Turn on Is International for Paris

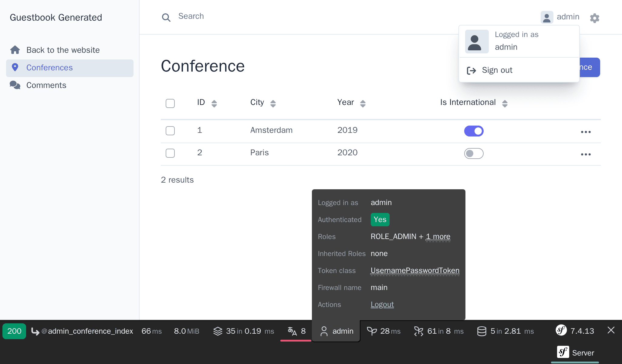click(474, 153)
